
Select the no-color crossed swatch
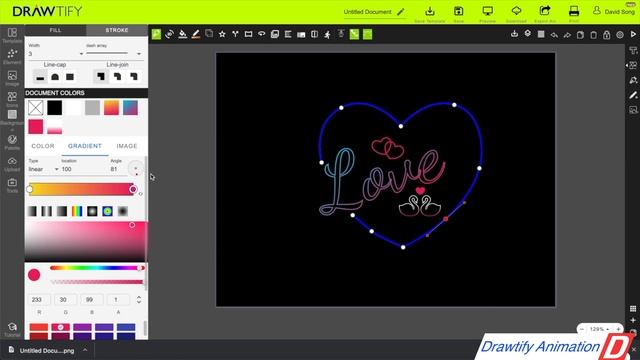(36, 108)
